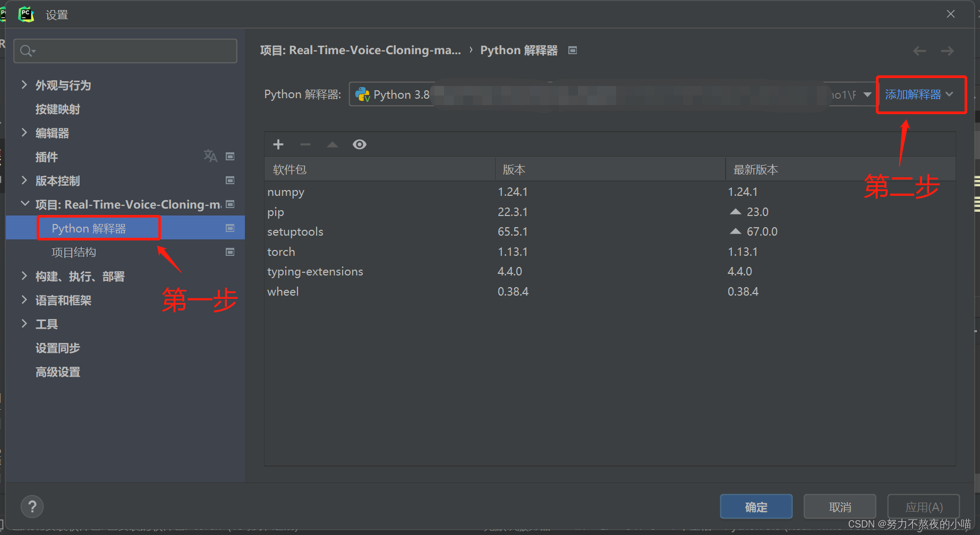
Task: Select the typing-extensions package row
Action: point(610,271)
